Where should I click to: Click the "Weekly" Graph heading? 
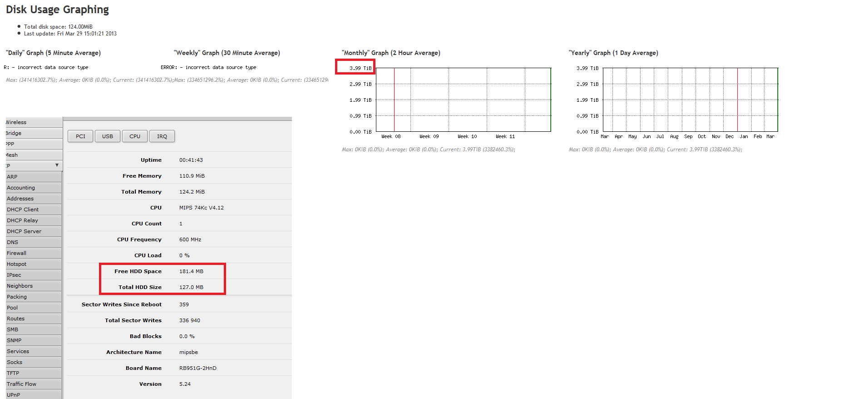click(x=227, y=53)
